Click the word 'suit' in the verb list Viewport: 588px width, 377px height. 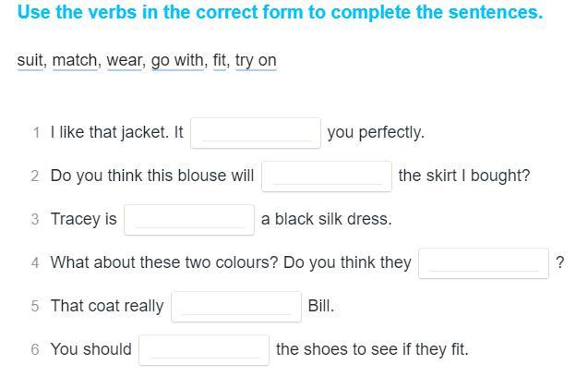(30, 60)
